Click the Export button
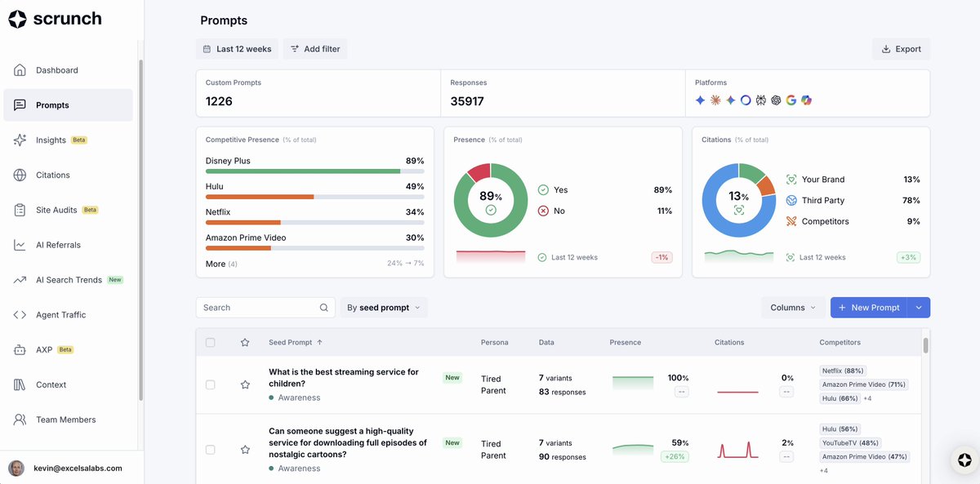 901,49
